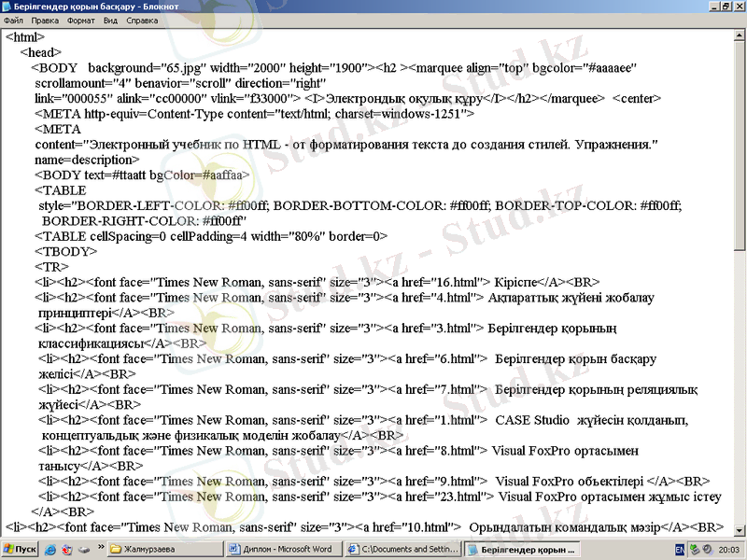Viewport: 747px width, 560px height.
Task: Restore down the Notepad window
Action: 725,7
